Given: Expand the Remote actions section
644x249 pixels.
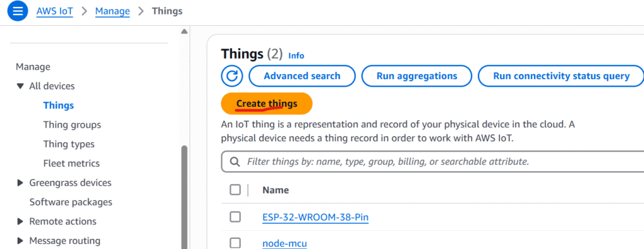Looking at the screenshot, I should point(19,221).
